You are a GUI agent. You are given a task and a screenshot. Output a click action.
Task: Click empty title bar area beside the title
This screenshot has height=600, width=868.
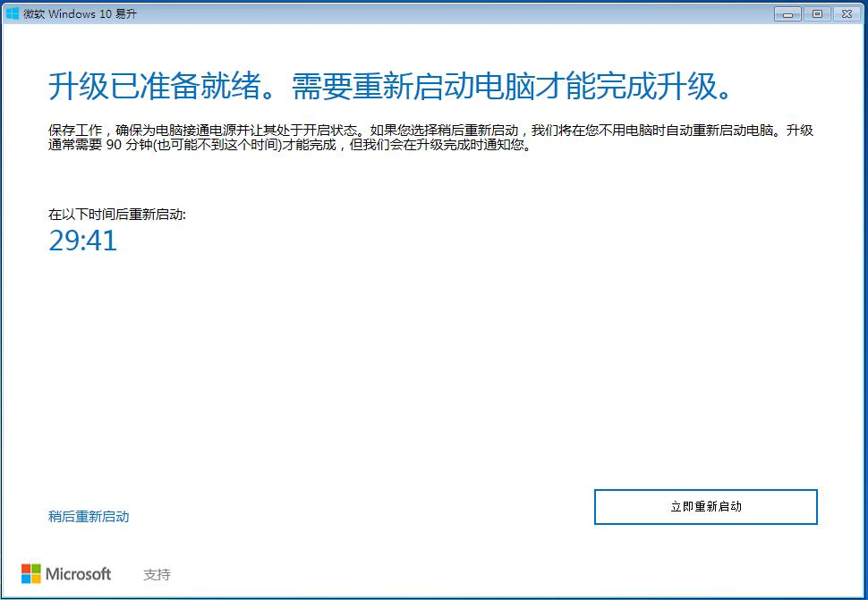tap(447, 13)
